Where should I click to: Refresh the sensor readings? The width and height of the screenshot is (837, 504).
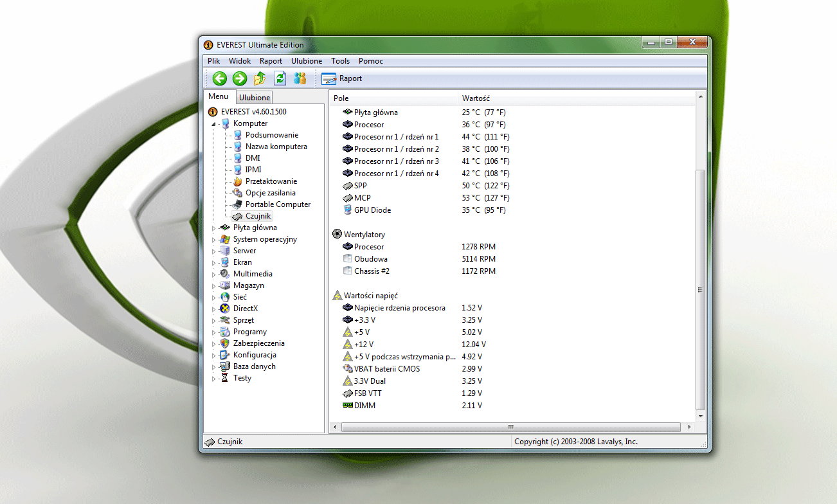click(280, 78)
